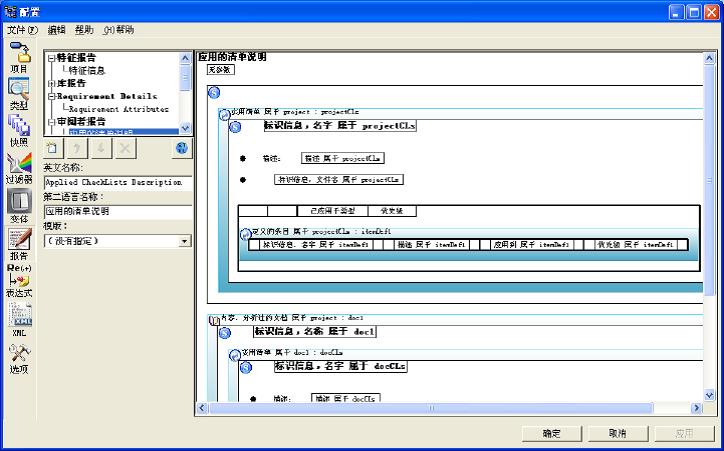
Task: Open the 快照 snapshots section
Action: [x=19, y=131]
